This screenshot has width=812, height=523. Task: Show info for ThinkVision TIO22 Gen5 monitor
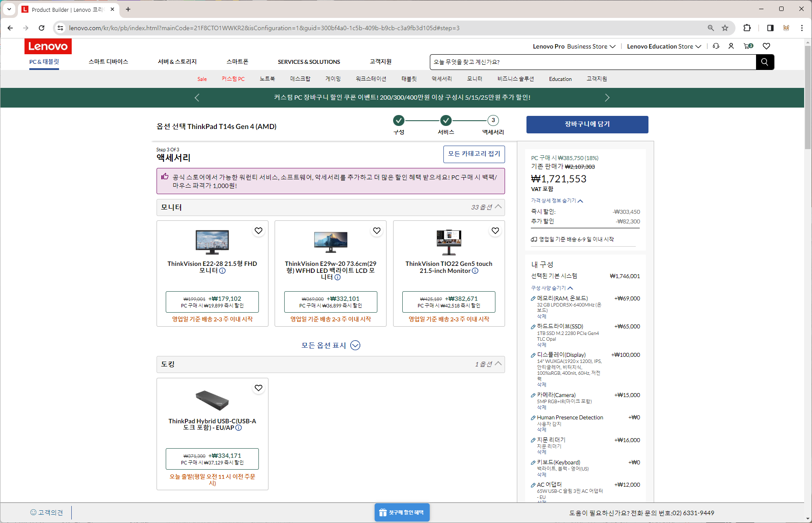click(x=475, y=271)
